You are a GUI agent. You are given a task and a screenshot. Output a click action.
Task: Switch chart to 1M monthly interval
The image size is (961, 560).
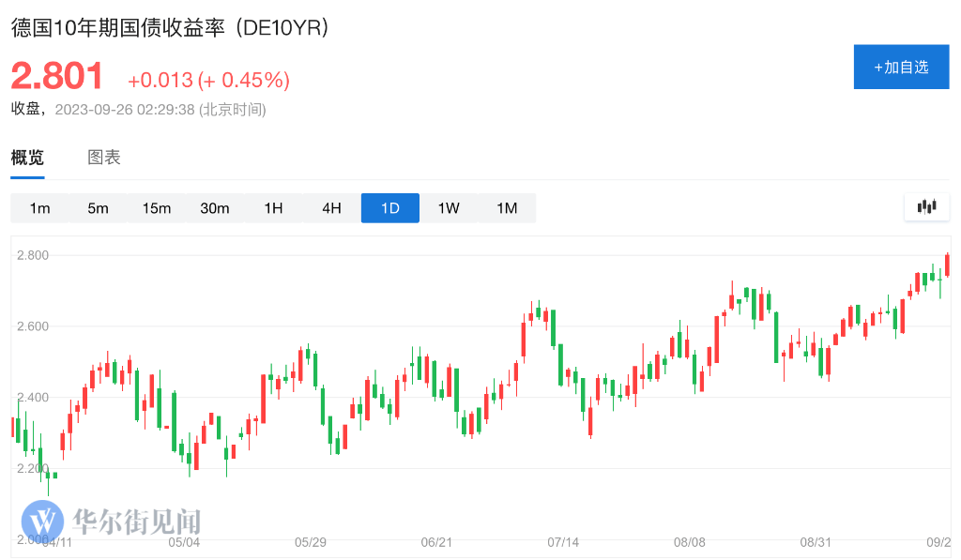coord(507,208)
